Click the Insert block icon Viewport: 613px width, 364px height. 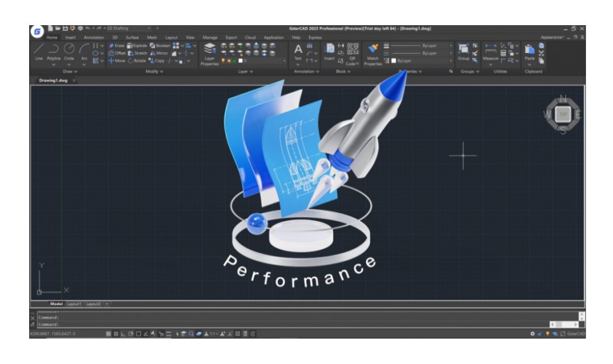330,52
